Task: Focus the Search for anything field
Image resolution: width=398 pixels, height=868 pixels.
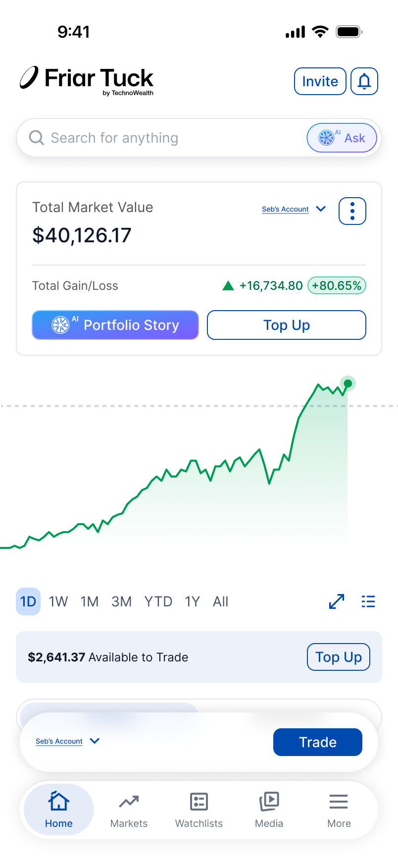Action: (163, 138)
